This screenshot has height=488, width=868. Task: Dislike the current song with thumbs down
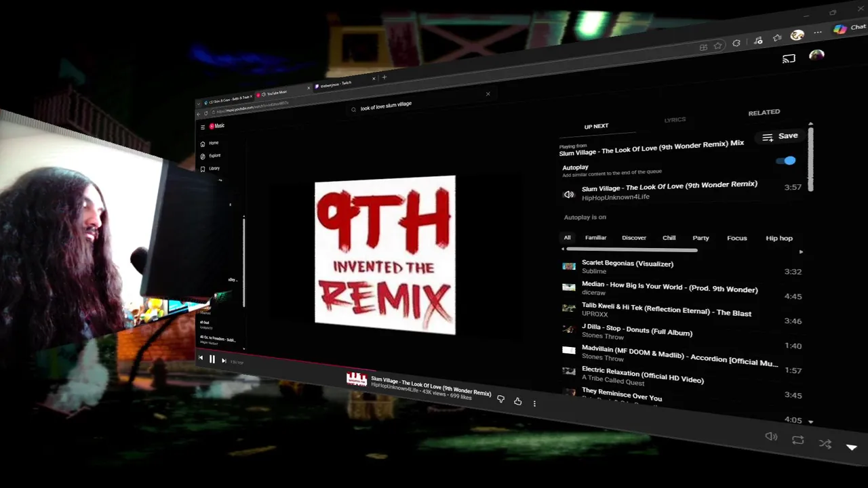point(500,399)
